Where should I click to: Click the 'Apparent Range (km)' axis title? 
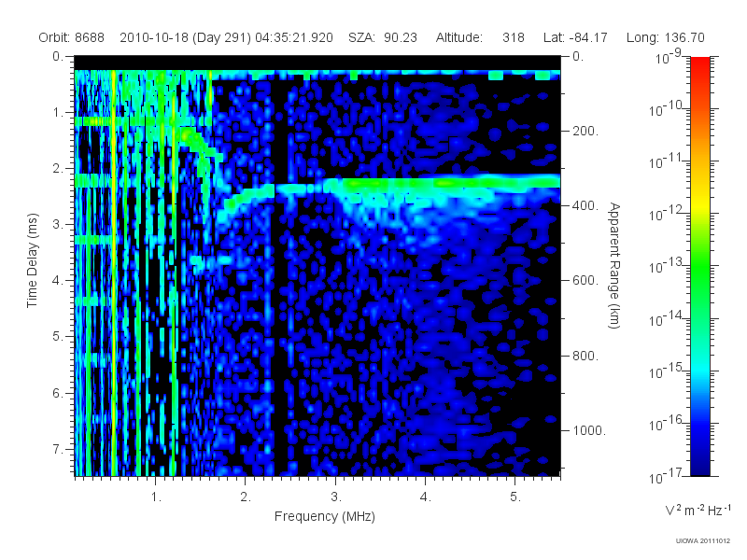[x=614, y=266]
